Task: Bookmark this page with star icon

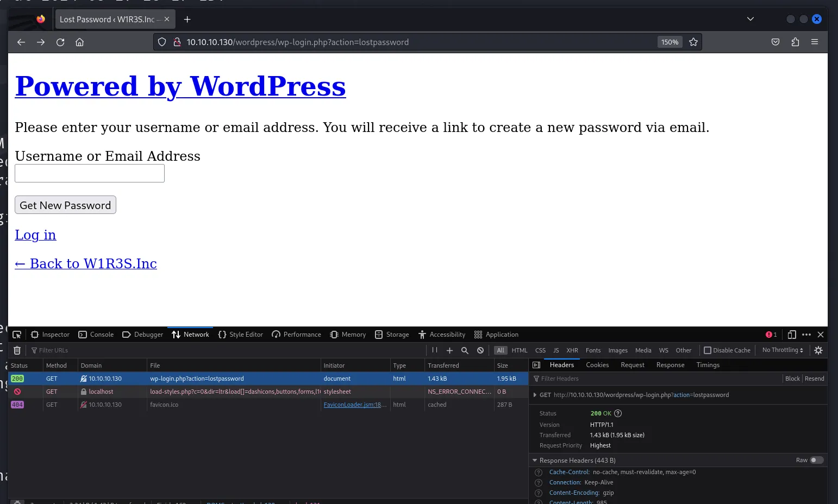Action: click(693, 42)
